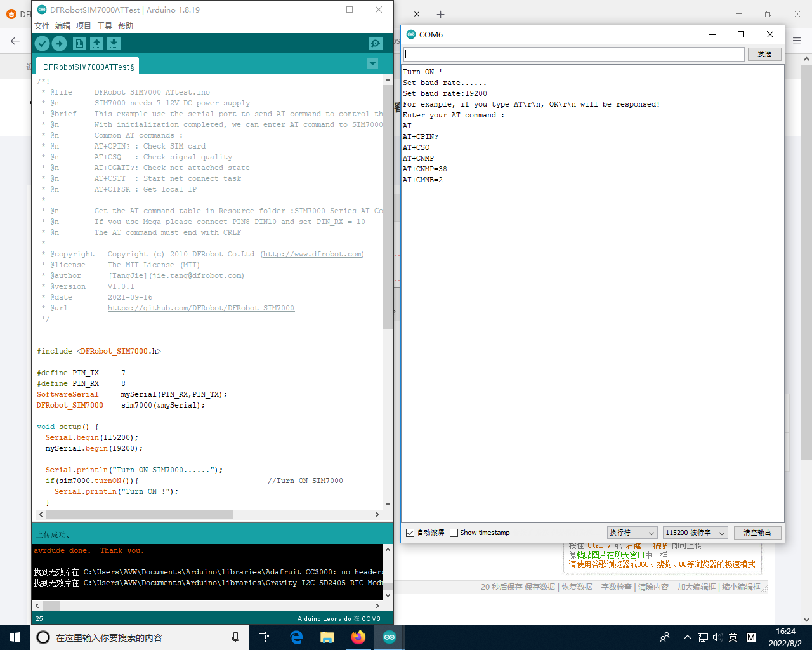Click 清除内容 link in browser editor
Screen dimensions: 812x650
pyautogui.click(x=653, y=587)
